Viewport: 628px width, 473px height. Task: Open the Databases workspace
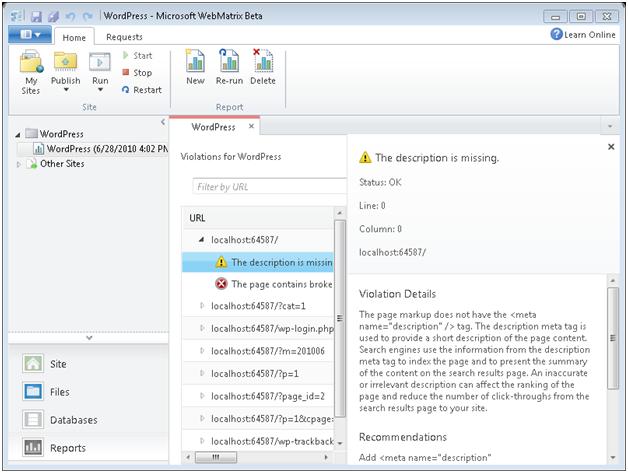74,420
